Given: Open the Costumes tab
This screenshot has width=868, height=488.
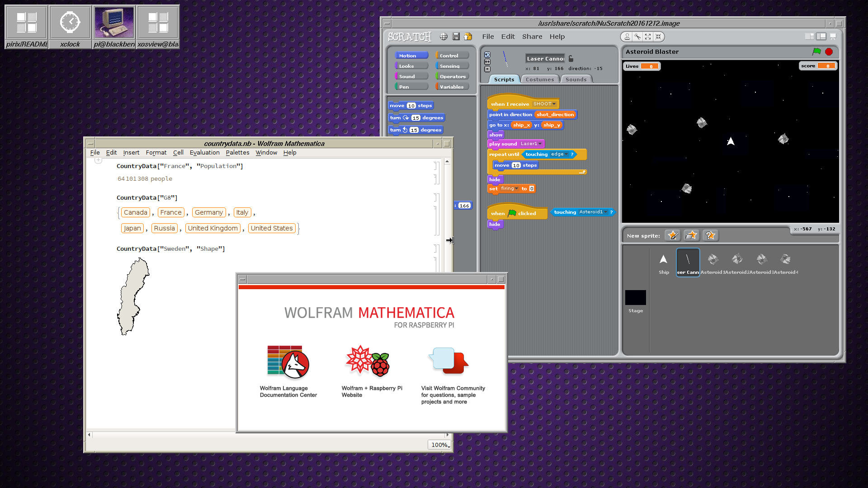Looking at the screenshot, I should tap(539, 80).
